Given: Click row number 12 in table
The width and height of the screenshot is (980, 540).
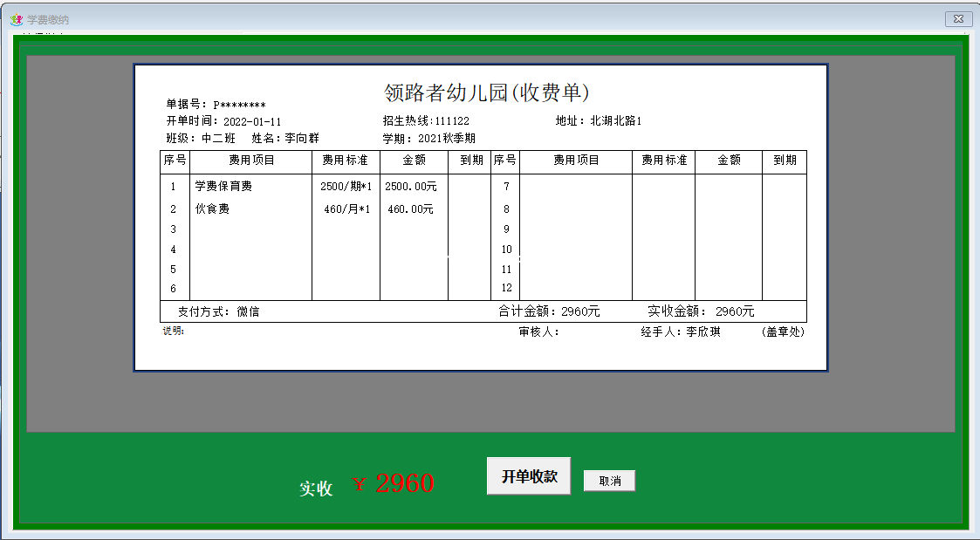Looking at the screenshot, I should pos(506,288).
